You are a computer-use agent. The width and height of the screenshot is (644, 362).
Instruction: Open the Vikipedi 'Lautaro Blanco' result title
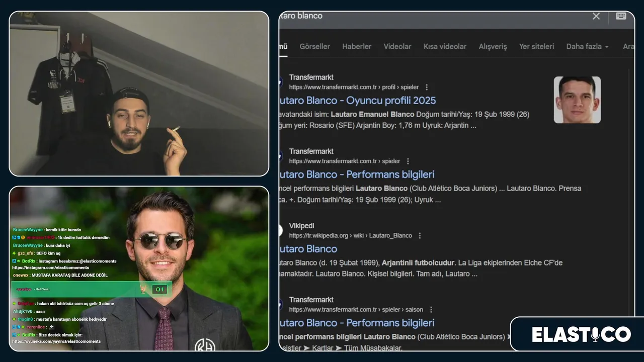tap(308, 249)
